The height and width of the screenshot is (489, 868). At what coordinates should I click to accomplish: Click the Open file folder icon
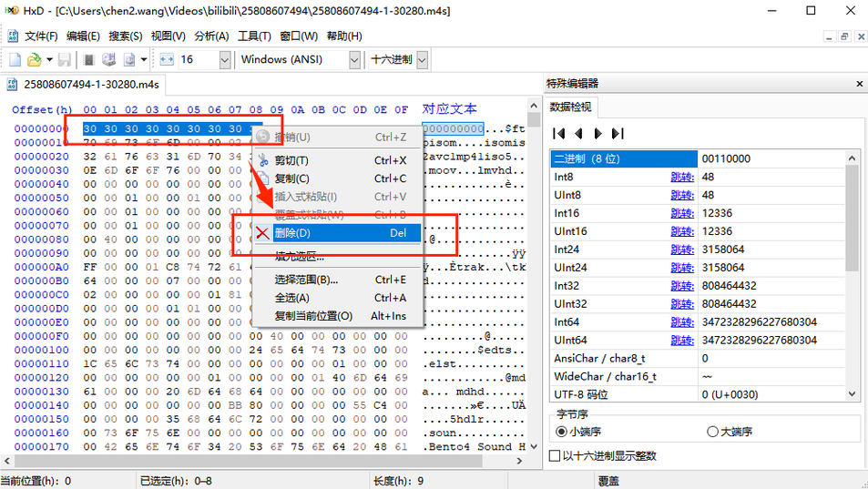point(35,60)
